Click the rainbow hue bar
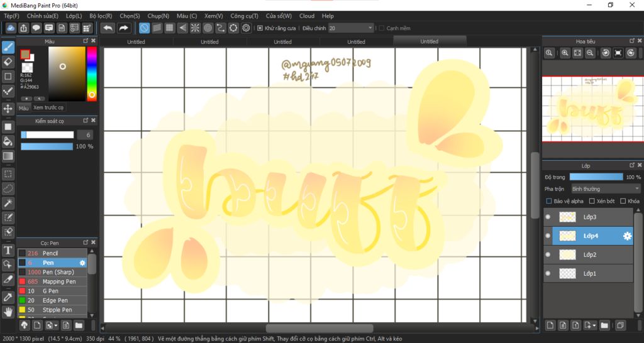The image size is (644, 343). tap(92, 74)
